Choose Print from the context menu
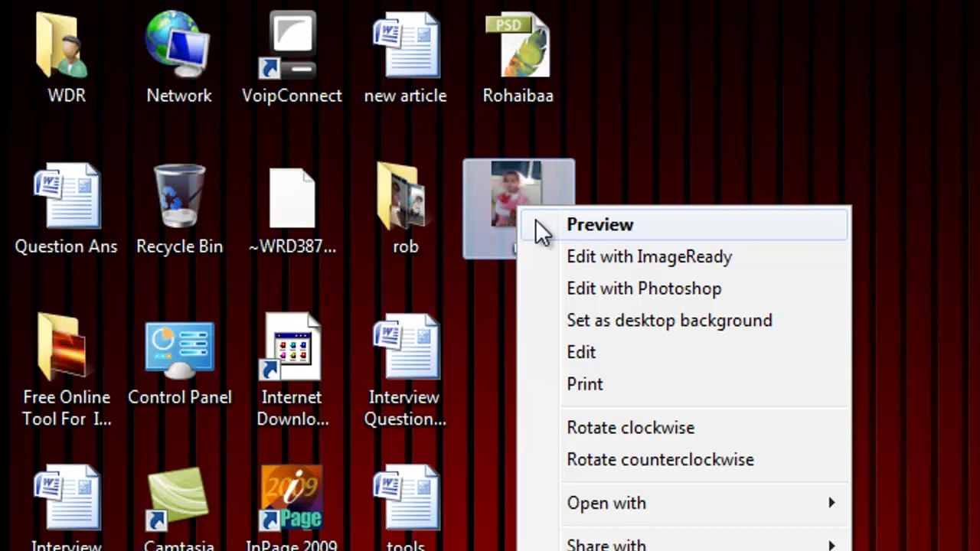Viewport: 980px width, 551px height. click(x=684, y=384)
